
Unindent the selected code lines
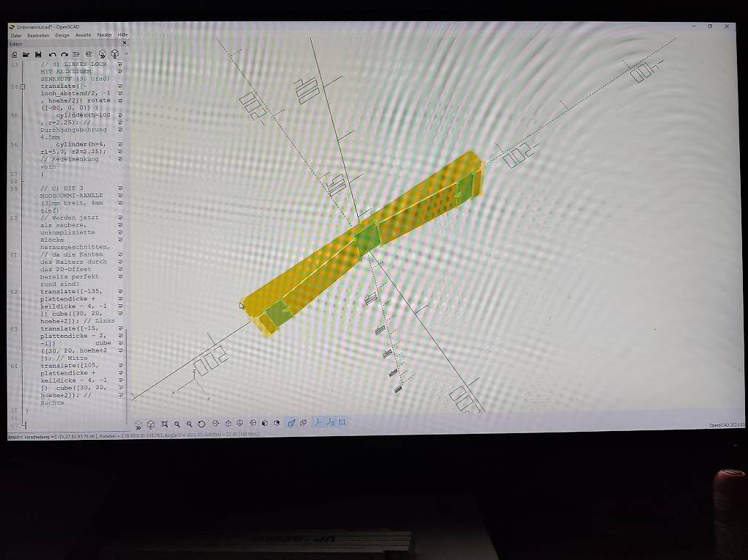point(76,55)
